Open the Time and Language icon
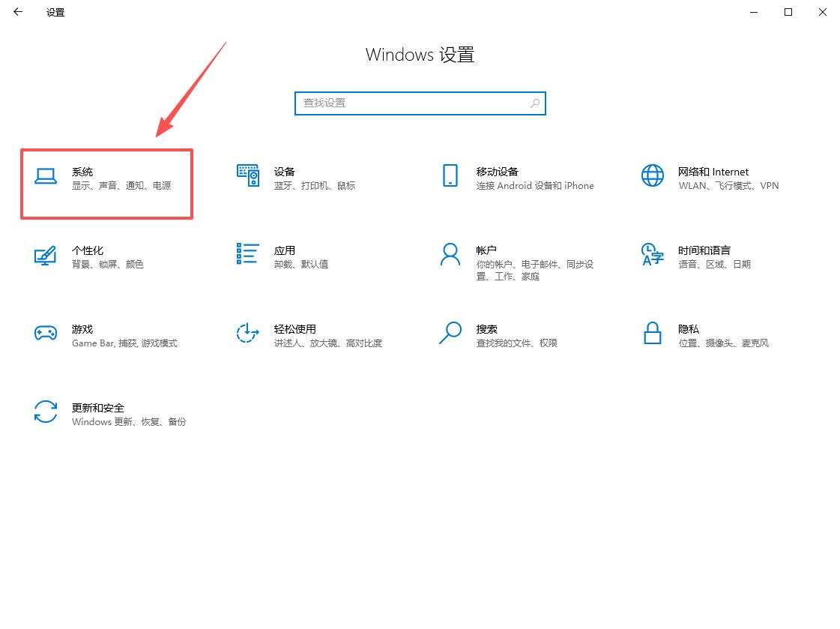Screen dimensions: 840x629 coord(653,254)
